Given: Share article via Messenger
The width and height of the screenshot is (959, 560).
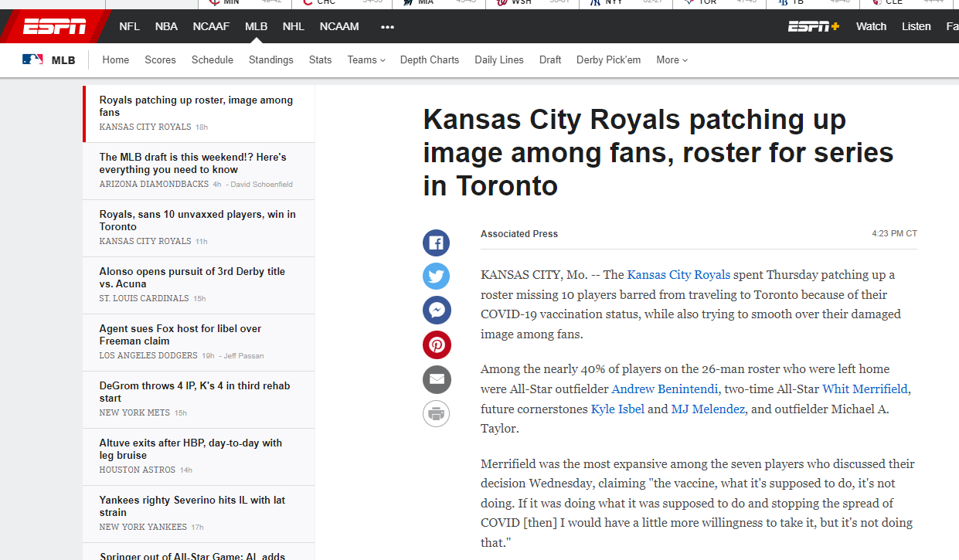Looking at the screenshot, I should 436,311.
